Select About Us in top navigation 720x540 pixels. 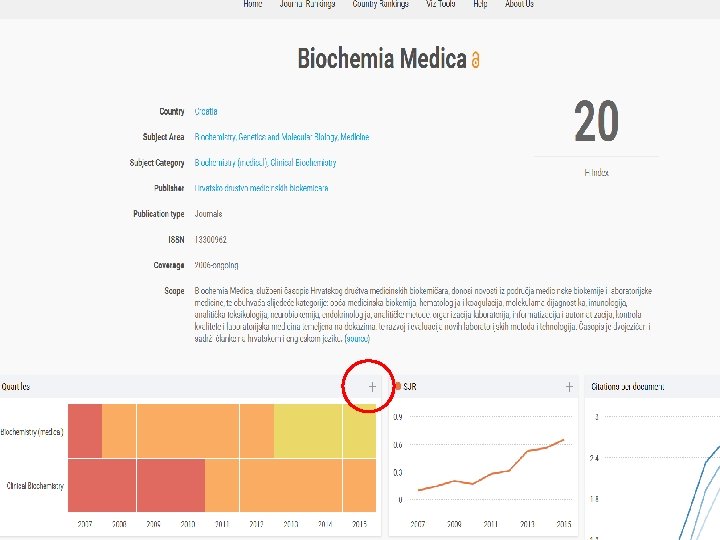[x=519, y=4]
